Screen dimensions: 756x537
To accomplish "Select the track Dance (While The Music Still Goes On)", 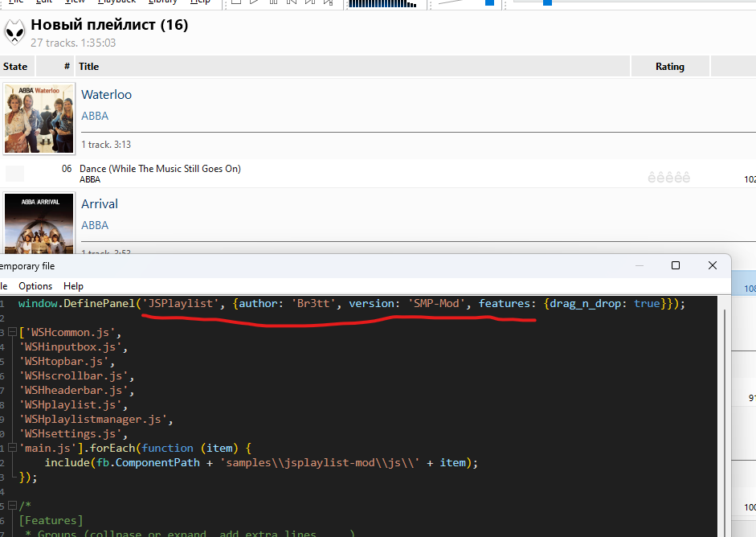I will click(x=160, y=169).
